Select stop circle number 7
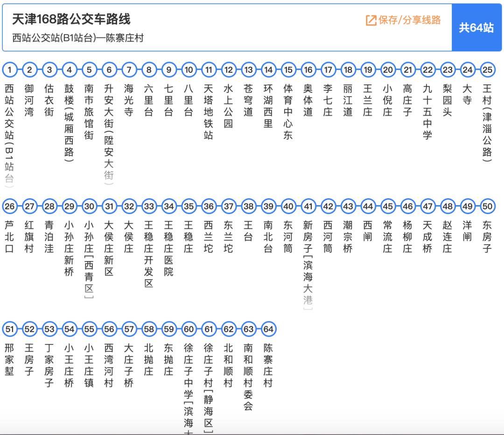The width and height of the screenshot is (504, 435). point(129,69)
